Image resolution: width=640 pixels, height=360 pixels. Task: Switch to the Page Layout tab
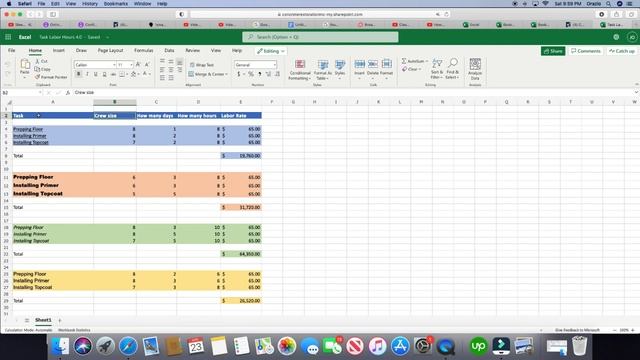pos(110,51)
